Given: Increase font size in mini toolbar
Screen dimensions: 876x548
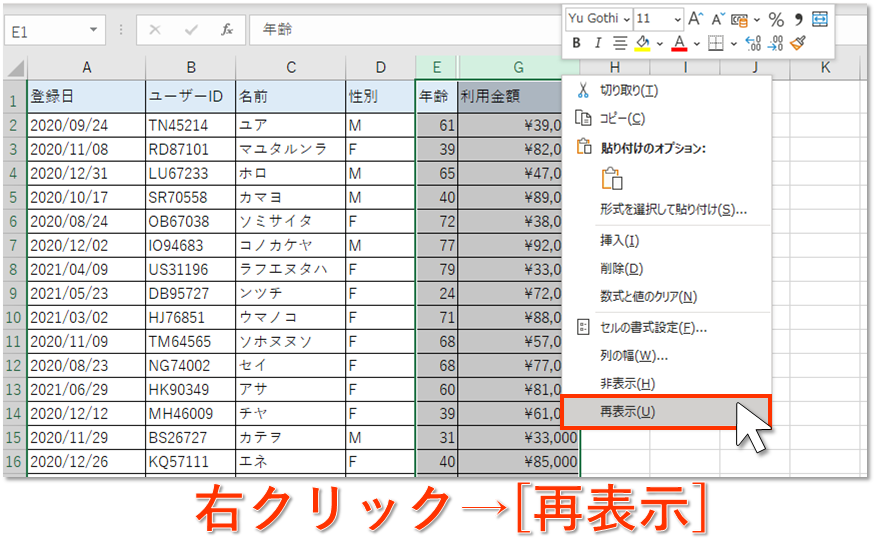Looking at the screenshot, I should click(x=695, y=19).
